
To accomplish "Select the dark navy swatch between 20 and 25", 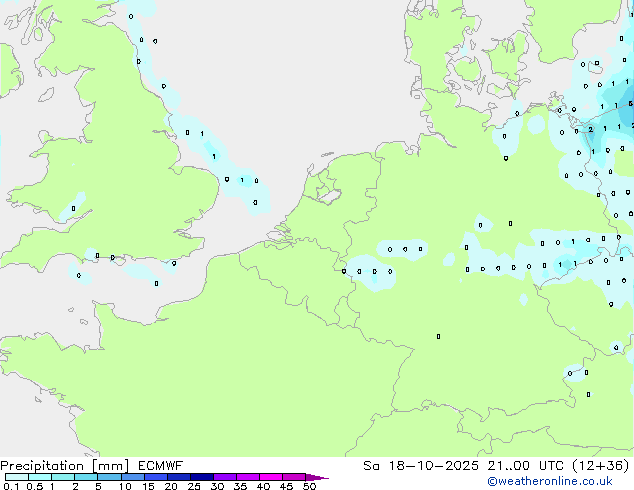I will 180,477.
